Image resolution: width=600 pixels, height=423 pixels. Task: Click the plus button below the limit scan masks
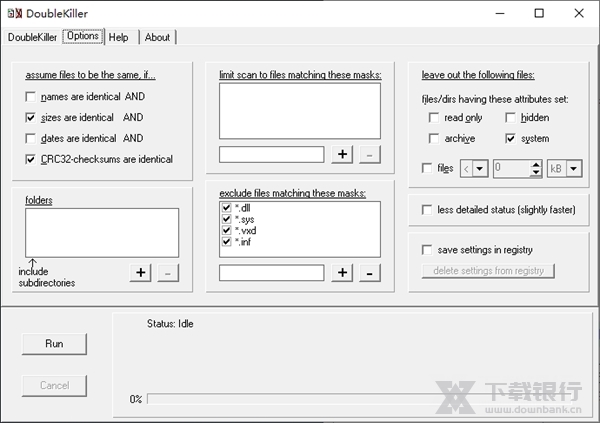pyautogui.click(x=342, y=154)
